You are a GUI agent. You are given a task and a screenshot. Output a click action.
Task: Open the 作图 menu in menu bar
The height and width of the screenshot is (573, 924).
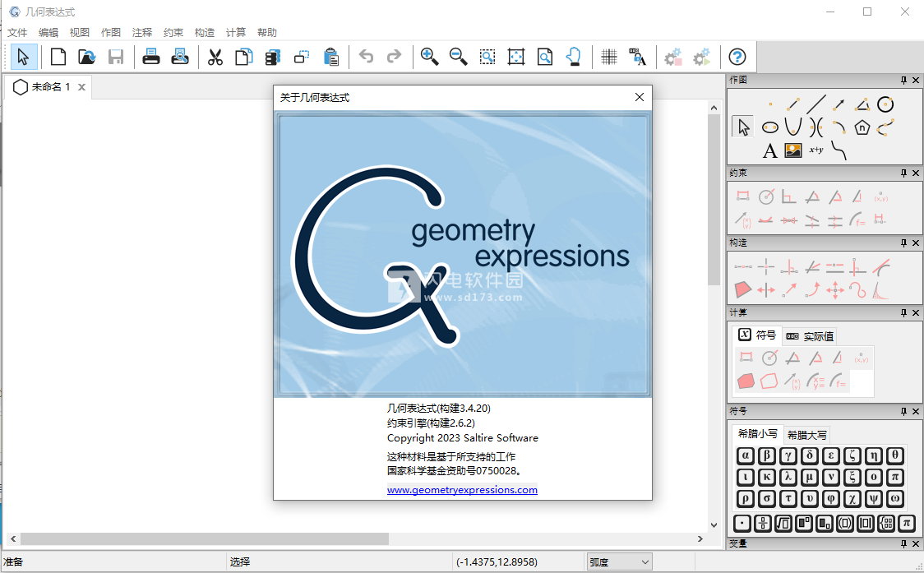click(111, 33)
